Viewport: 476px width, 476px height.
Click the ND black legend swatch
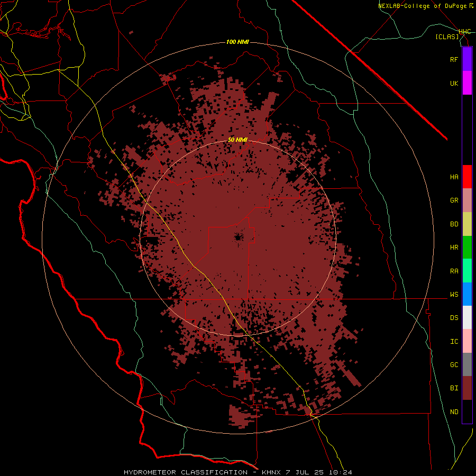pos(467,411)
